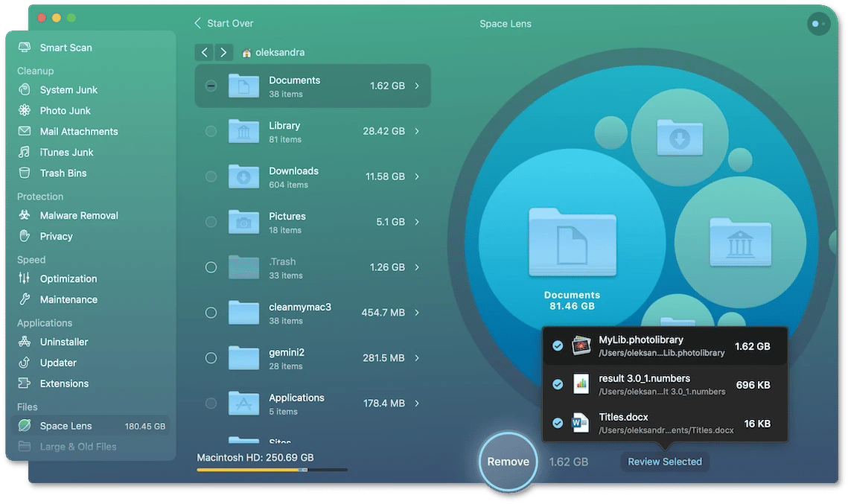Select the Library row checkbox
This screenshot has width=848, height=504.
pyautogui.click(x=211, y=131)
